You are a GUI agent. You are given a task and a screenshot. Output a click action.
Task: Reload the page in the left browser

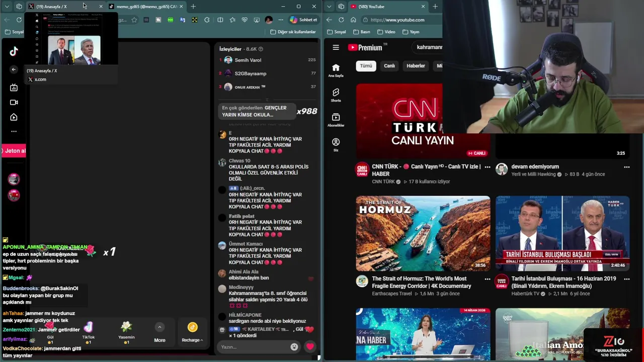pos(19,20)
